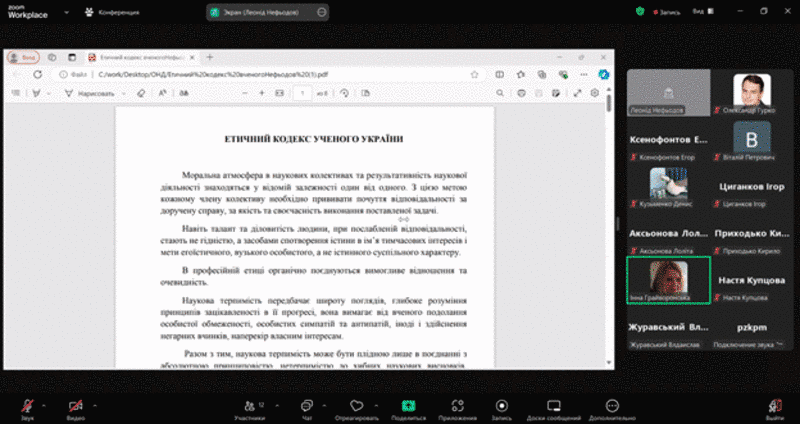
Task: Open Edge Favorites list icon
Action: pyautogui.click(x=521, y=74)
